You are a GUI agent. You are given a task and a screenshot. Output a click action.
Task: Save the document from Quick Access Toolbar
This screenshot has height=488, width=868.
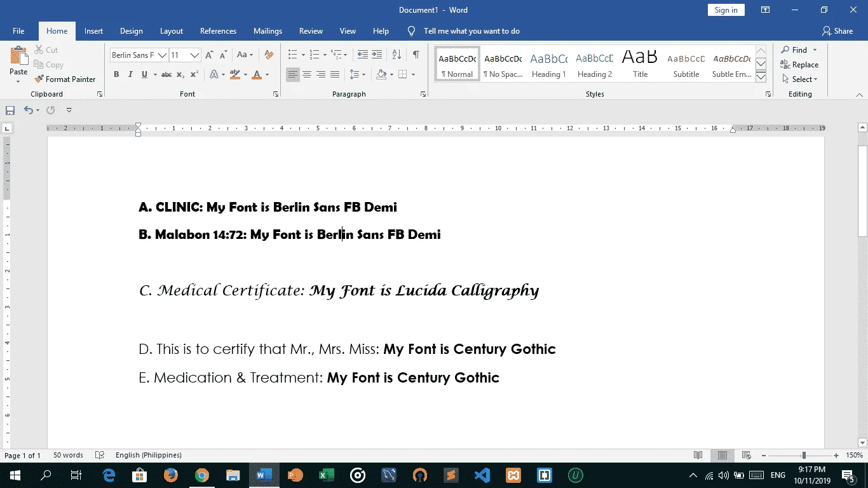pyautogui.click(x=10, y=110)
